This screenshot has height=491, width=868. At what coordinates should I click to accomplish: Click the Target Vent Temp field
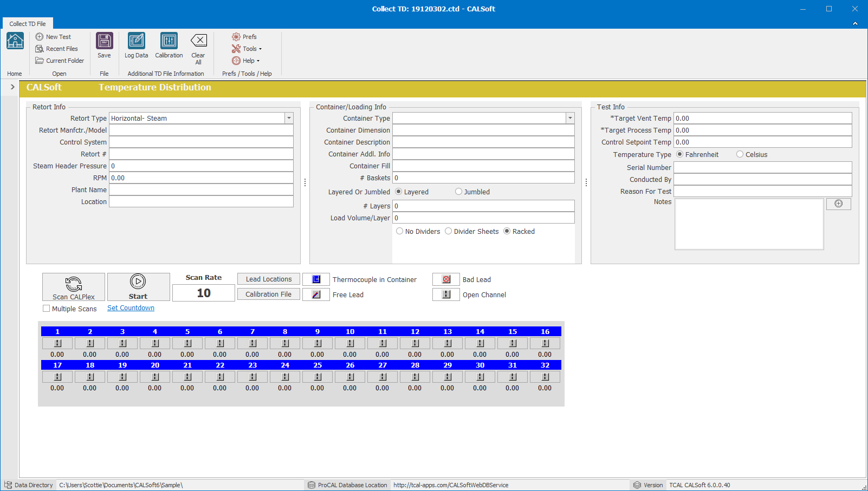tap(763, 118)
